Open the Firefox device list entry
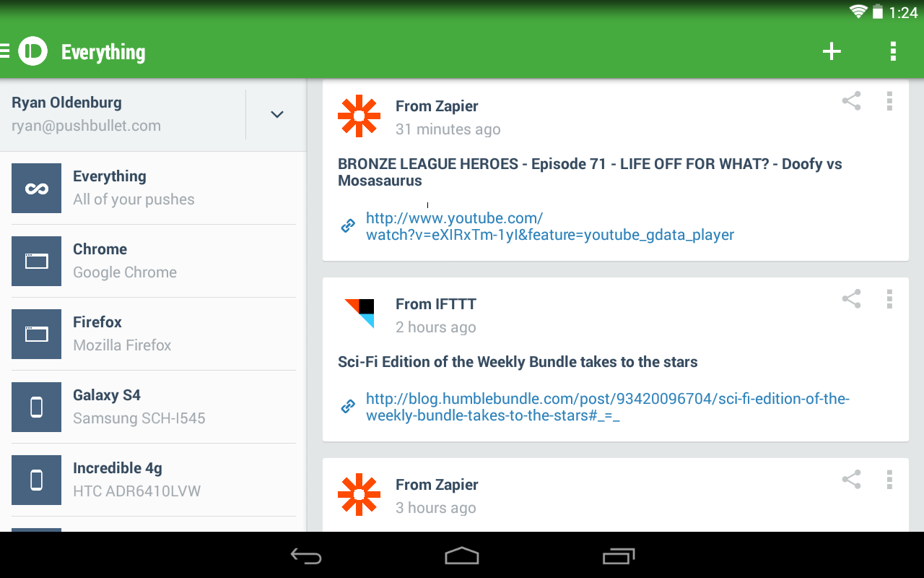Viewport: 924px width, 578px height. tap(153, 334)
